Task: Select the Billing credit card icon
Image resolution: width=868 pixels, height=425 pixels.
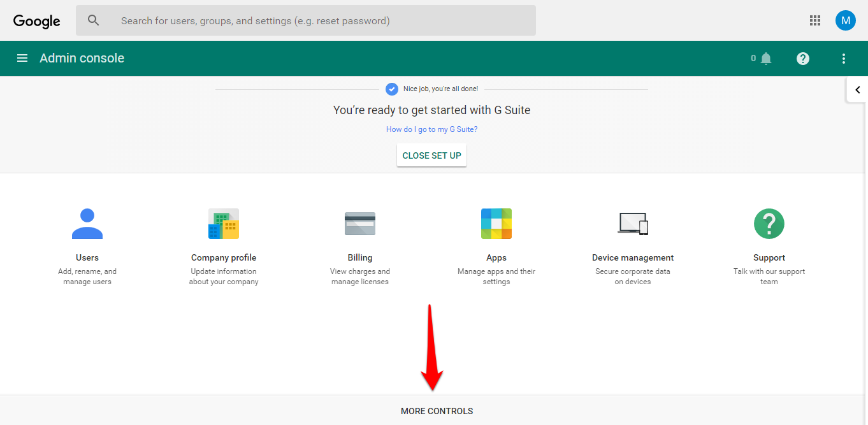Action: [360, 224]
